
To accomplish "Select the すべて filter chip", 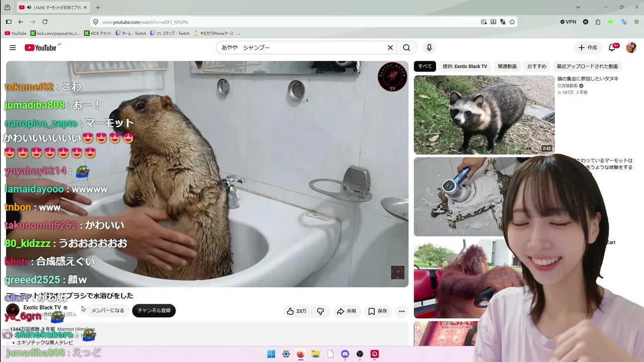I will 425,66.
